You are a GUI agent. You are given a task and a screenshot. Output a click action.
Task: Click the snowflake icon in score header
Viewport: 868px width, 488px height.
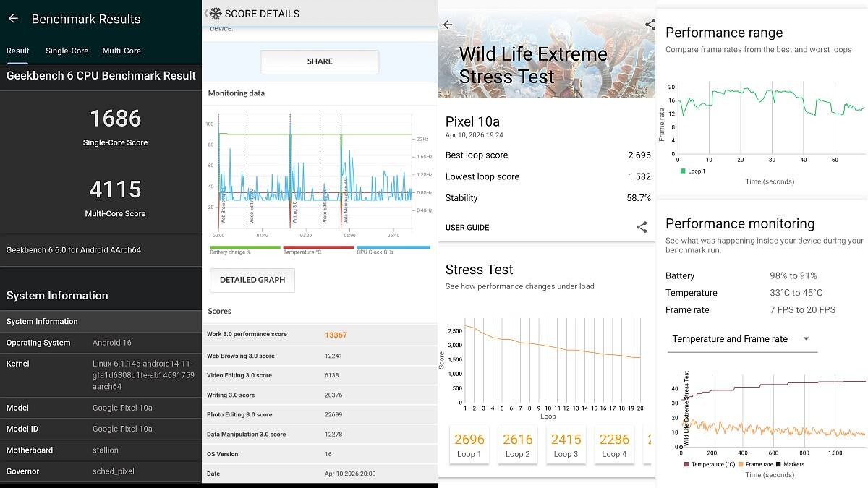(216, 13)
